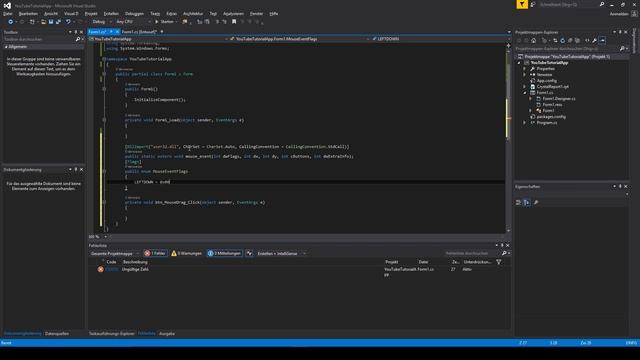Image resolution: width=640 pixels, height=360 pixels.
Task: Click the Projektmappen-Explorer search field
Action: (x=567, y=49)
